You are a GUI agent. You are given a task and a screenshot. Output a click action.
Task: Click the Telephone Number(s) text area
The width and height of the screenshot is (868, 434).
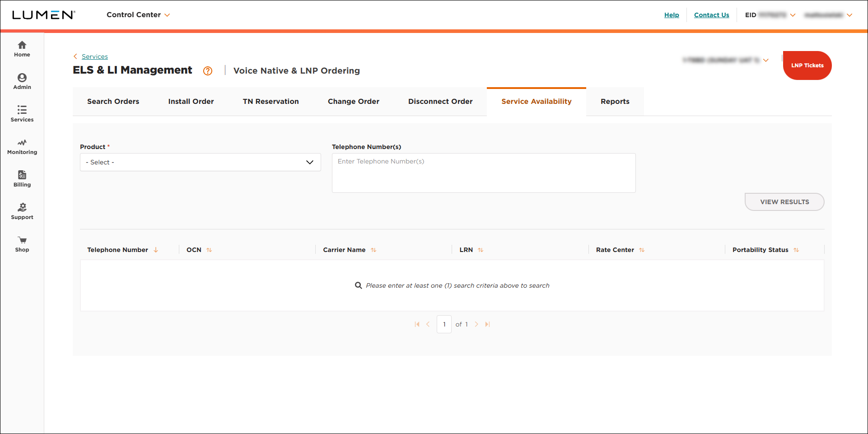pos(484,173)
